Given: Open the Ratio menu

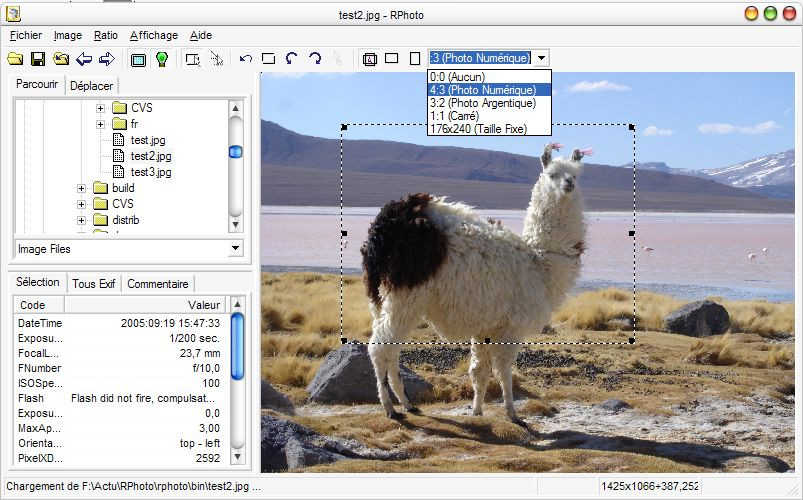Looking at the screenshot, I should (106, 35).
